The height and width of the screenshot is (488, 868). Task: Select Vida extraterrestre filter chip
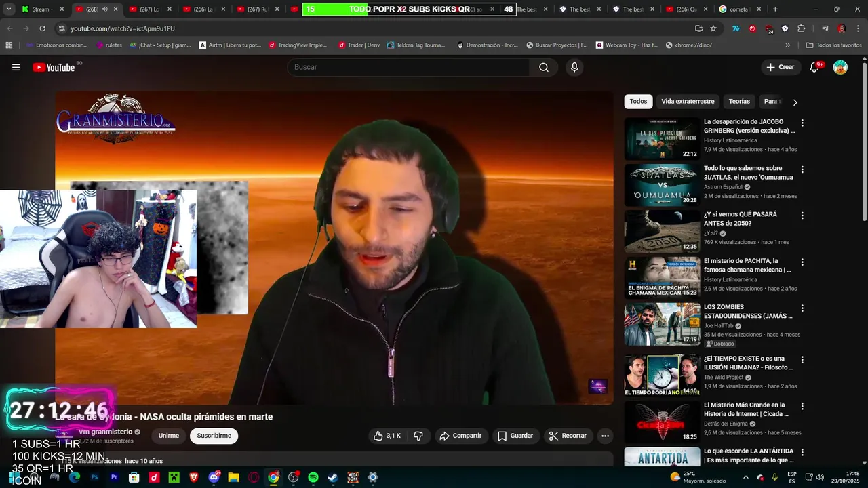click(x=688, y=102)
